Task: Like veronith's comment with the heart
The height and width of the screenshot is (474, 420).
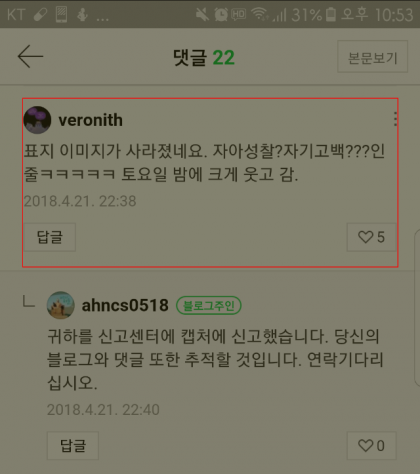Action: click(x=371, y=237)
